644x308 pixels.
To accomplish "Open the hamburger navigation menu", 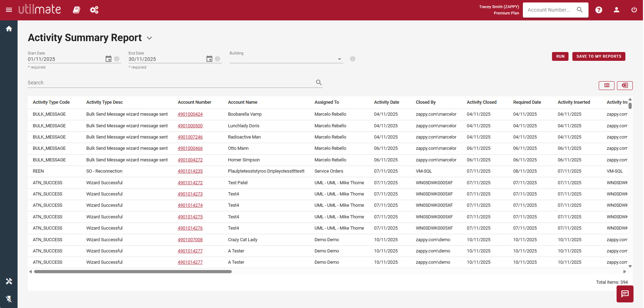I will click(x=9, y=10).
